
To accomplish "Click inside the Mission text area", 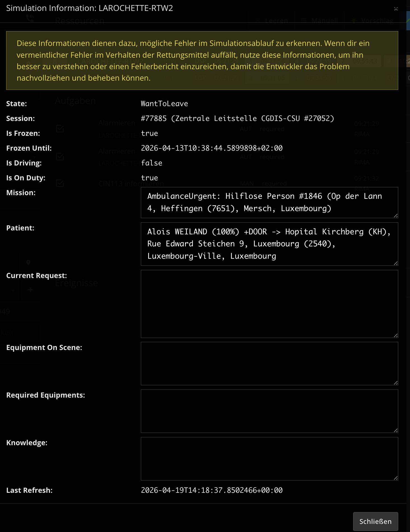I will tap(269, 202).
